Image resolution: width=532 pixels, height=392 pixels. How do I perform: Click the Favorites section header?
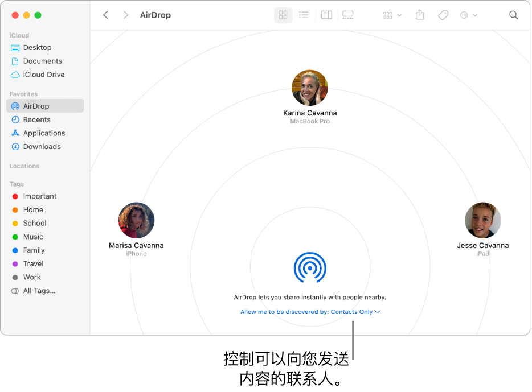(23, 94)
